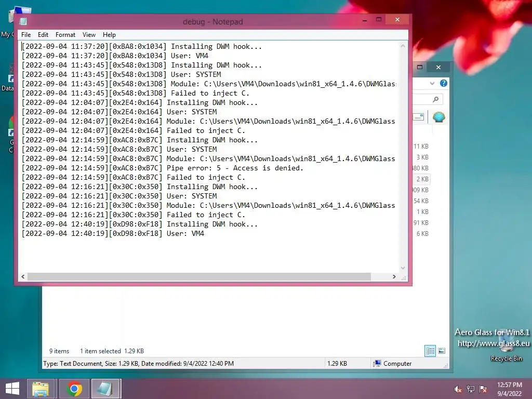Viewport: 532px width, 399px height.
Task: Minimize the debug Notepad window
Action: tap(365, 20)
